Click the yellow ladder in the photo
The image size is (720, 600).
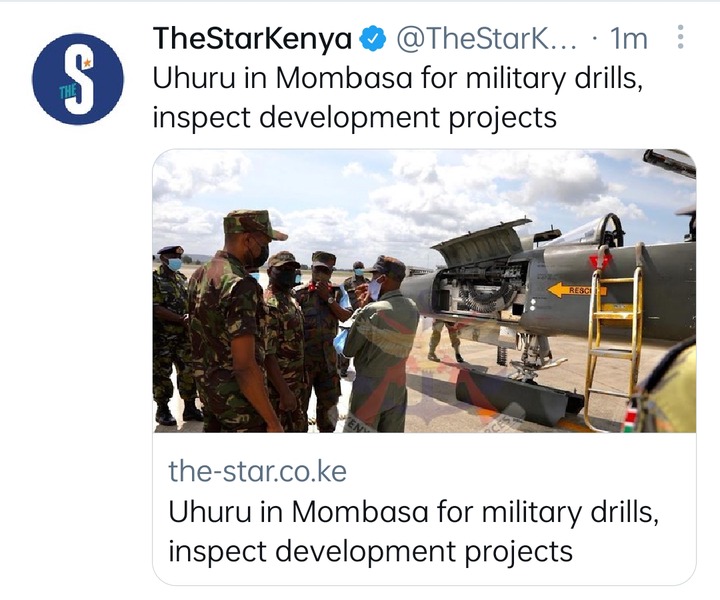tap(613, 342)
